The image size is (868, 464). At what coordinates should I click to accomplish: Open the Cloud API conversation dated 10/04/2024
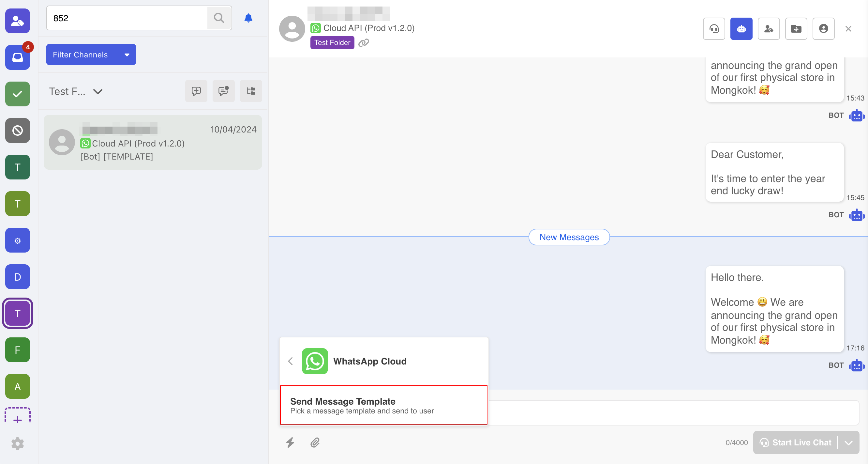153,142
